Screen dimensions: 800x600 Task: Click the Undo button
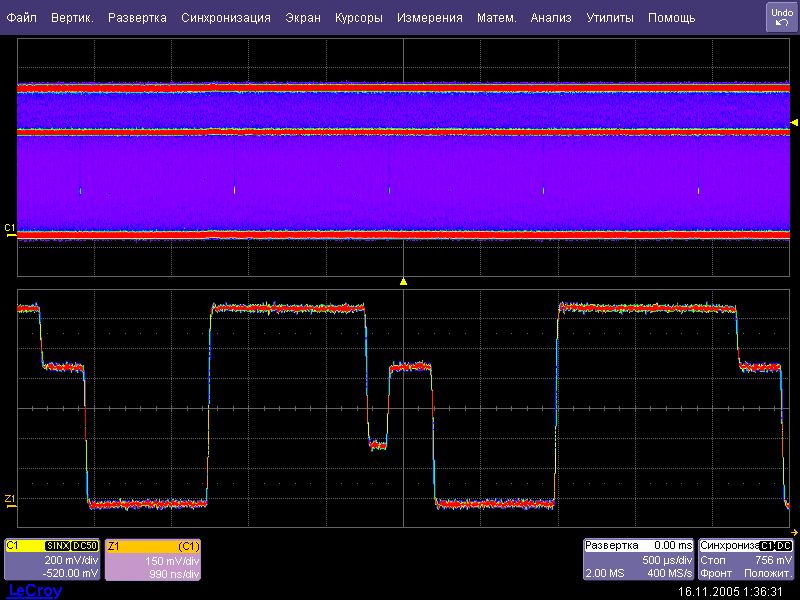point(781,17)
